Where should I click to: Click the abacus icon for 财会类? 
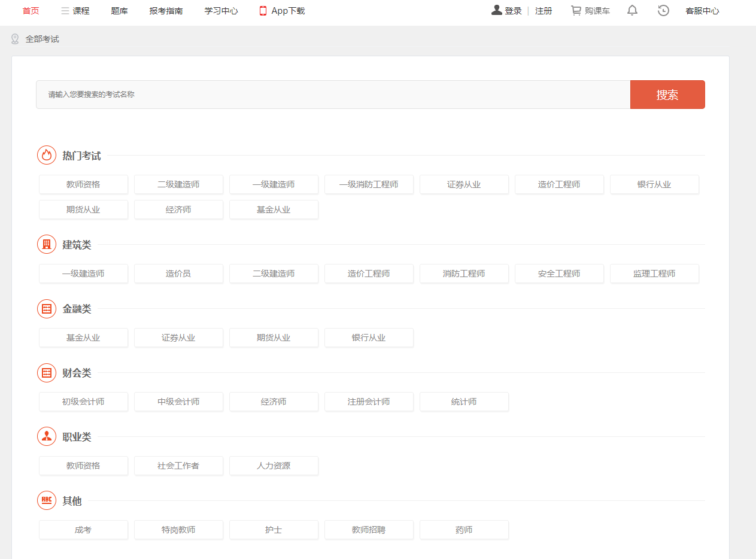[x=47, y=372]
